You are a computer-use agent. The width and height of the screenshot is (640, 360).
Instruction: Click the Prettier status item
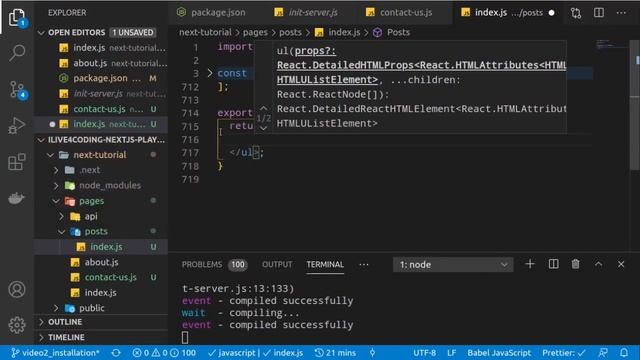pyautogui.click(x=564, y=353)
